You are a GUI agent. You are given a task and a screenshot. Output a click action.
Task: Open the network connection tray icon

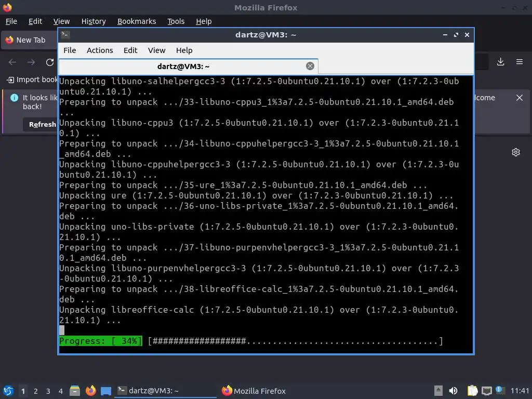click(x=486, y=391)
